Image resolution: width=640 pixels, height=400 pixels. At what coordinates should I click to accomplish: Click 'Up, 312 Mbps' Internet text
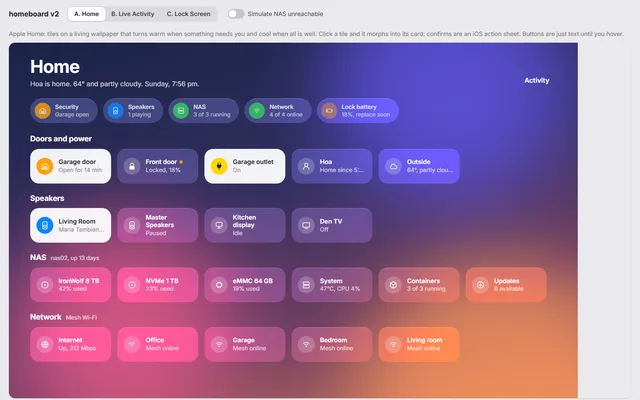pos(77,348)
